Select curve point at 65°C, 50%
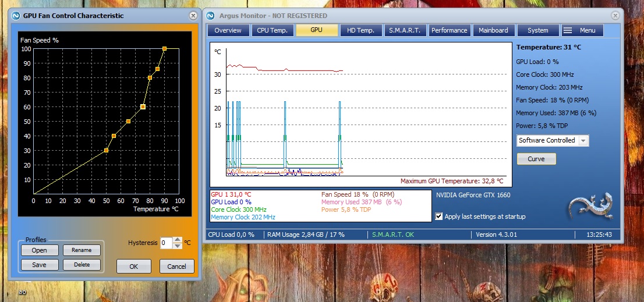The image size is (644, 302). [x=128, y=121]
